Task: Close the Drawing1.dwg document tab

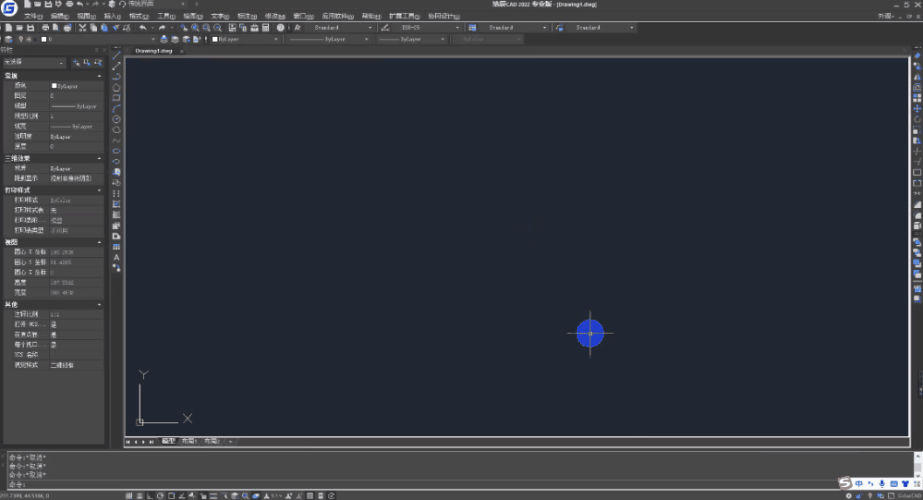Action: [x=181, y=51]
